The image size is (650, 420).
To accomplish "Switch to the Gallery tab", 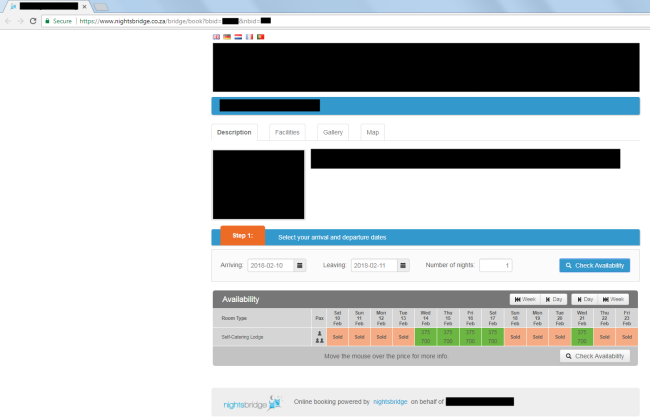I will click(332, 132).
